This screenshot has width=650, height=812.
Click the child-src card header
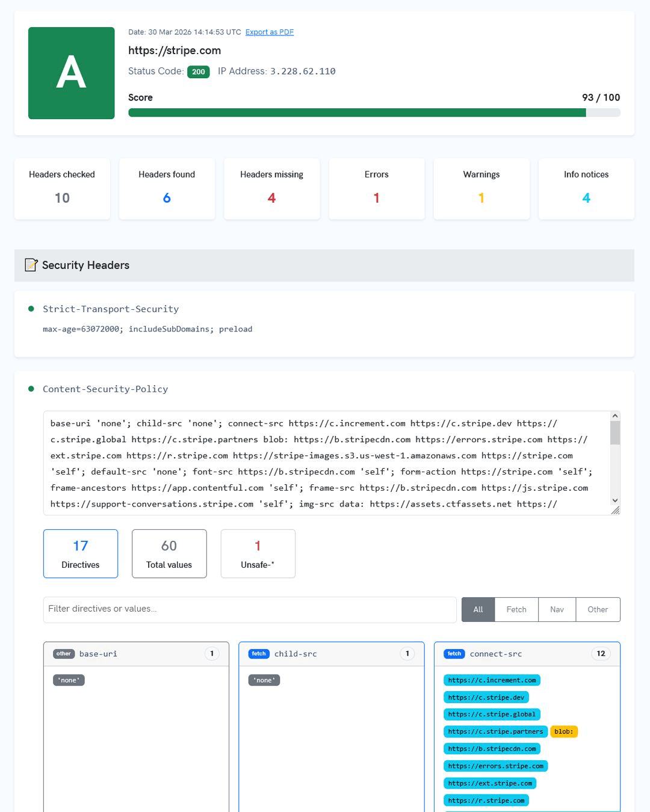tap(332, 654)
